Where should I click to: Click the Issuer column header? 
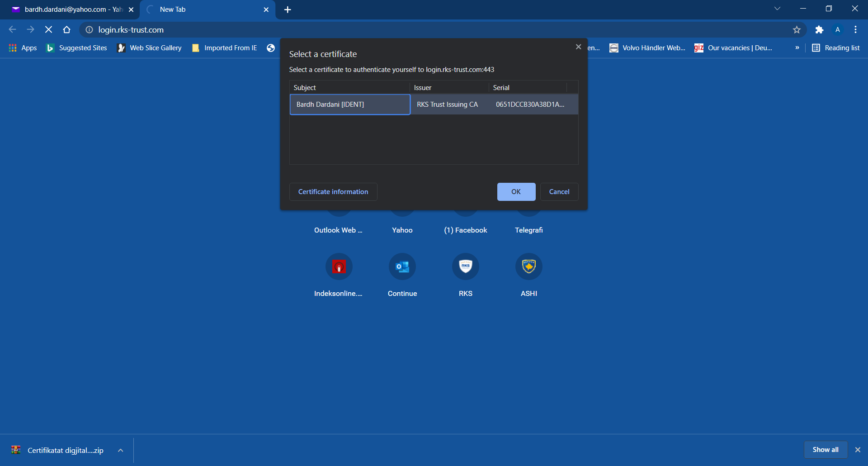(x=449, y=88)
